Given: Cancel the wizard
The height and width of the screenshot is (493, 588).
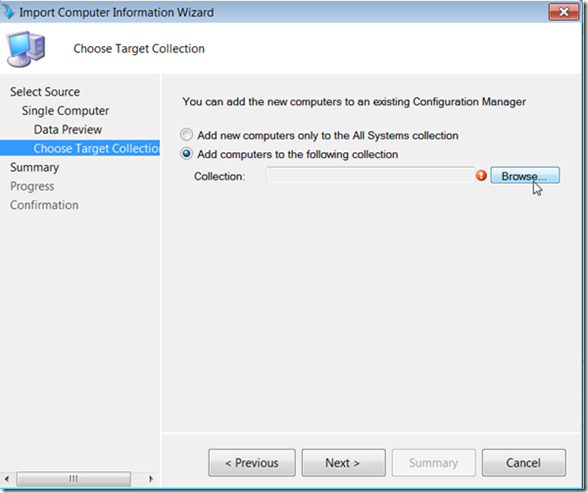Looking at the screenshot, I should (524, 463).
